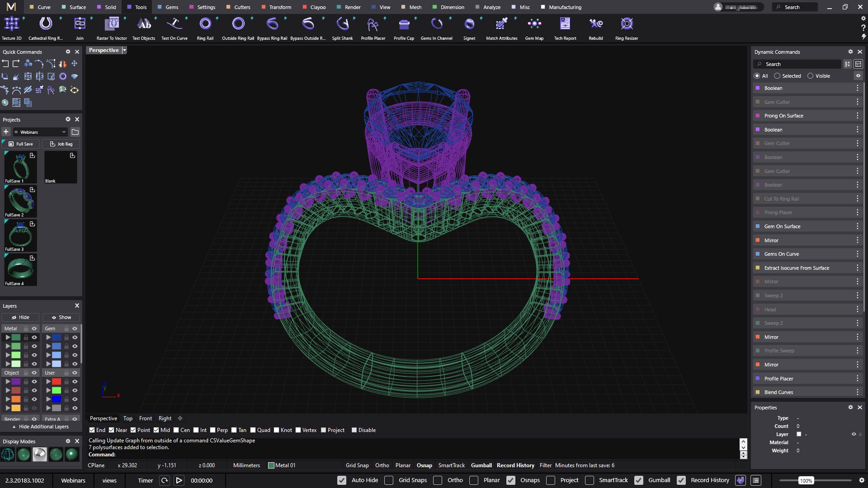Open the Split Shank tool
Image resolution: width=868 pixels, height=488 pixels.
(x=342, y=28)
